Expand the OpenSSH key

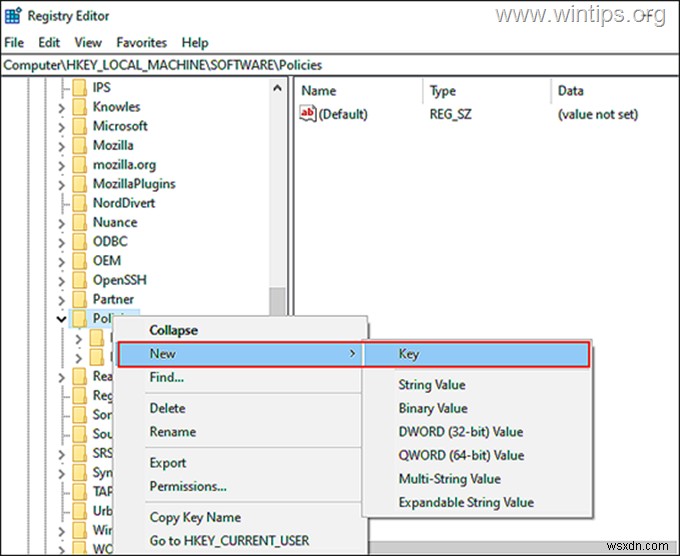[62, 281]
